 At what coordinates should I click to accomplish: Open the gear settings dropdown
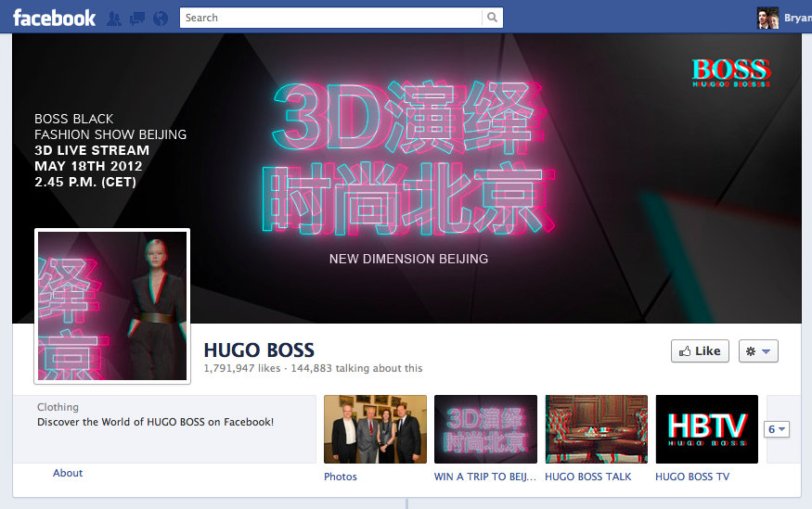758,351
